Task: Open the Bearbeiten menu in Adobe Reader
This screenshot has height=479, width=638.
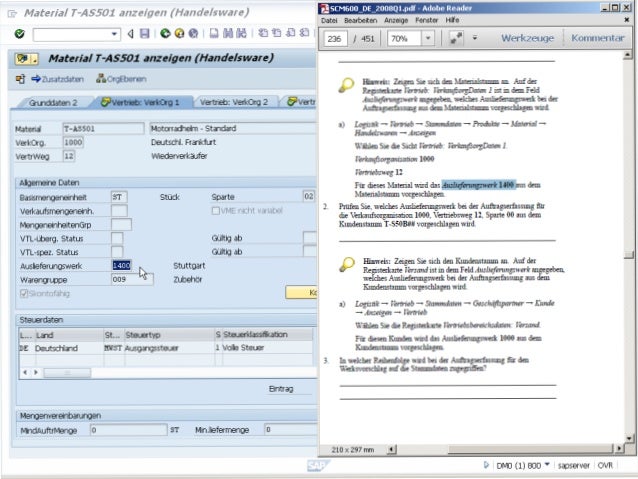Action: click(x=361, y=20)
